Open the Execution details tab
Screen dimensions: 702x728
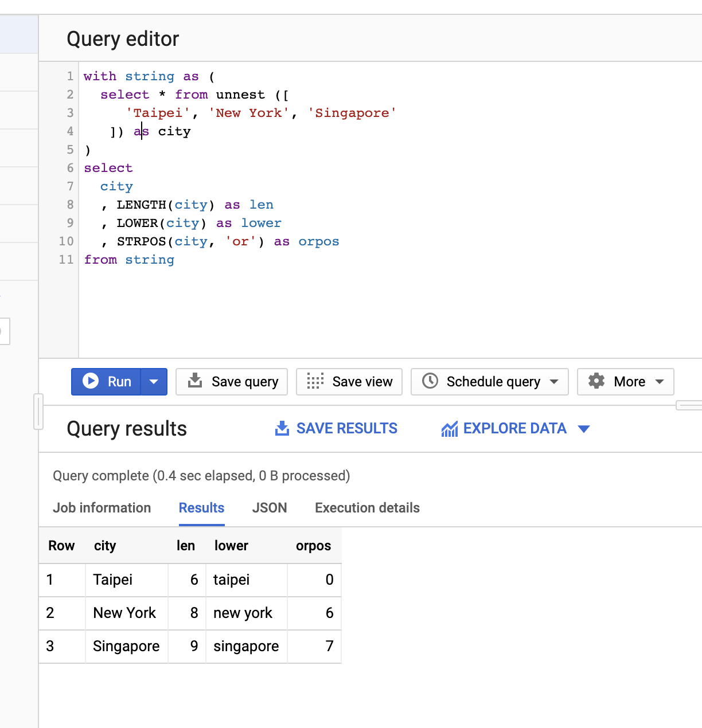[x=366, y=508]
